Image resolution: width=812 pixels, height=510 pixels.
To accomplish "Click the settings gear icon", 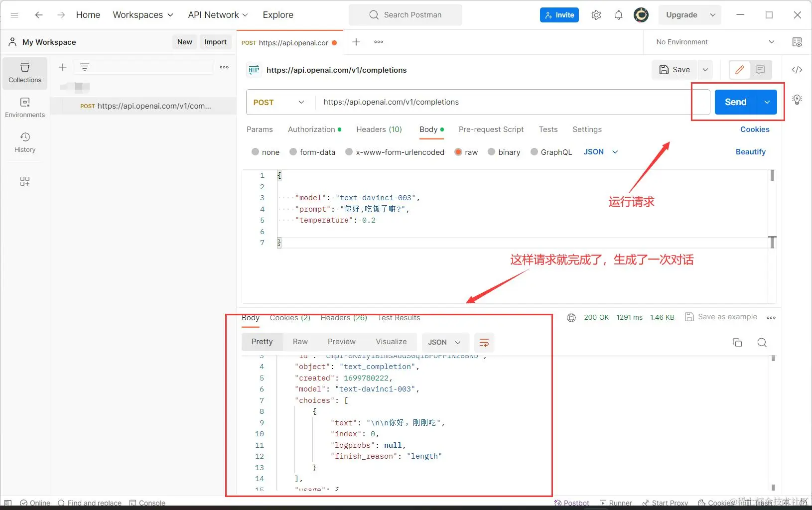I will [x=596, y=15].
